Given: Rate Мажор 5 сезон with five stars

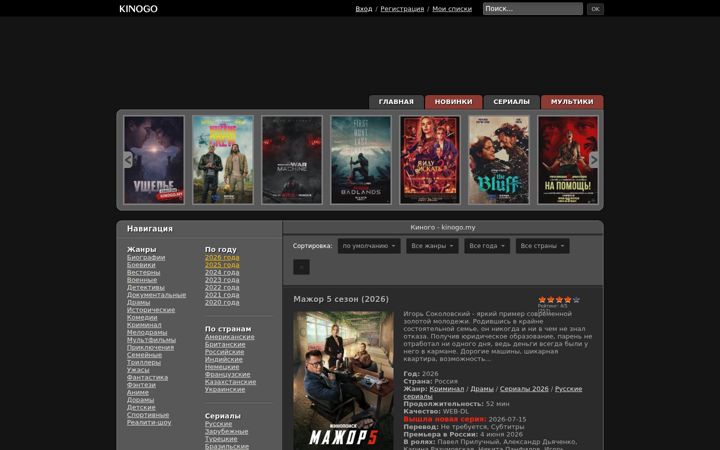Looking at the screenshot, I should pos(576,300).
